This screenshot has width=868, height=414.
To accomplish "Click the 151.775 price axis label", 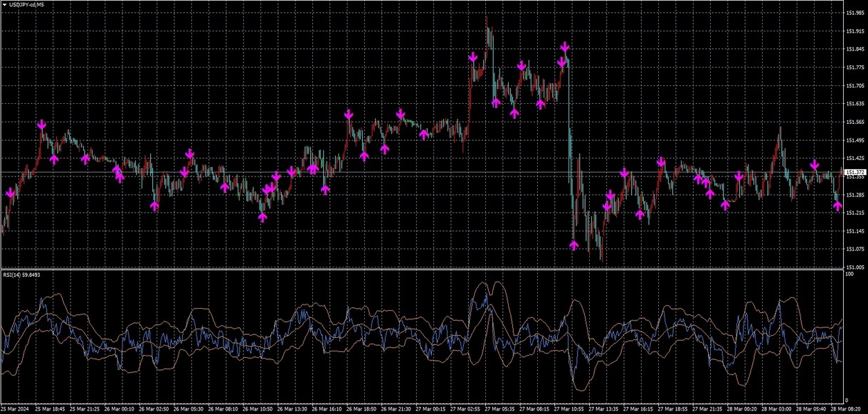I will 855,68.
